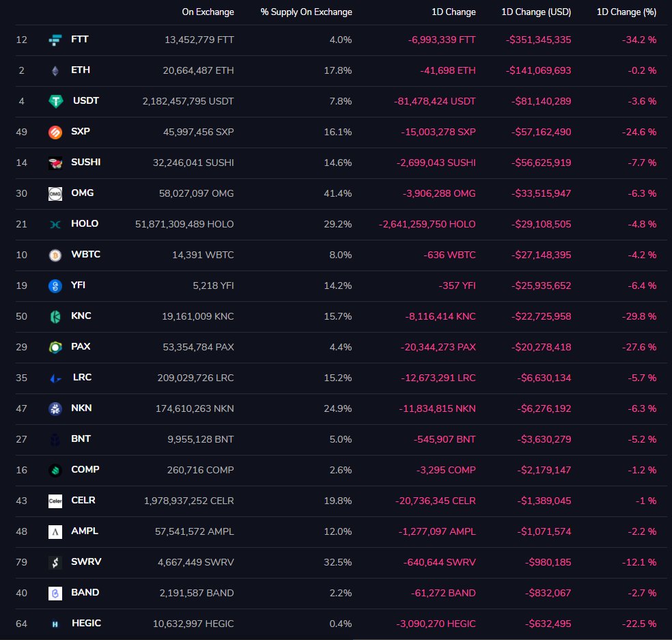Click the SWRV token icon
The image size is (672, 640).
click(55, 562)
